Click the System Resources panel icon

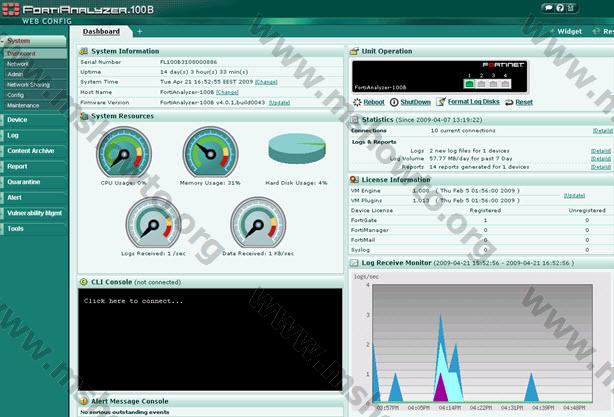click(84, 116)
